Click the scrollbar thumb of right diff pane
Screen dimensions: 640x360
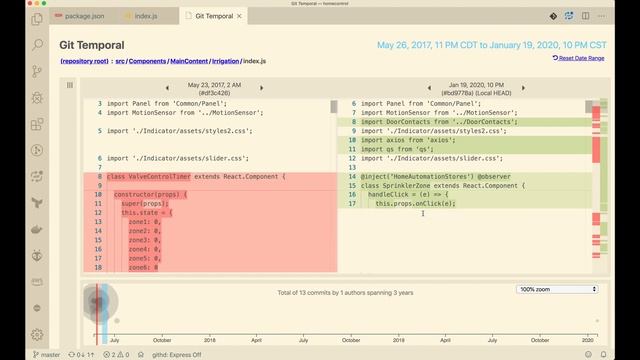click(589, 107)
